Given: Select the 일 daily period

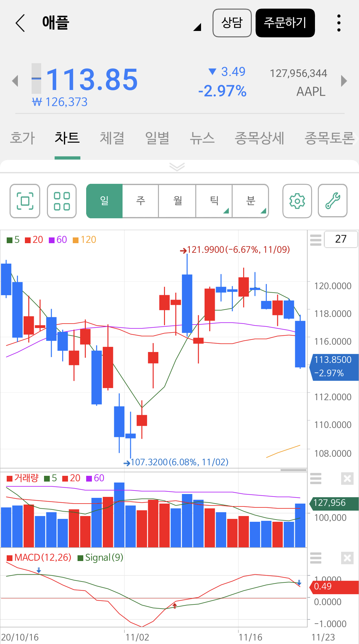Looking at the screenshot, I should coord(104,201).
